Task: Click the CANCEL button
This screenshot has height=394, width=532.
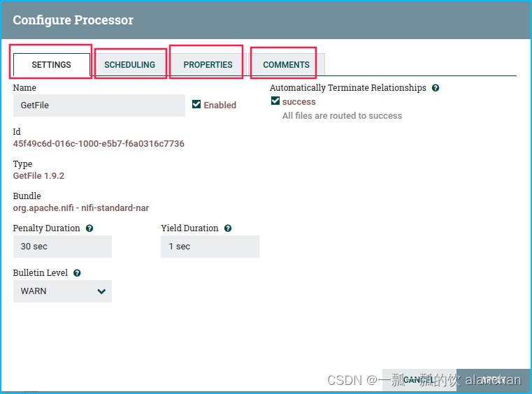Action: tap(419, 380)
